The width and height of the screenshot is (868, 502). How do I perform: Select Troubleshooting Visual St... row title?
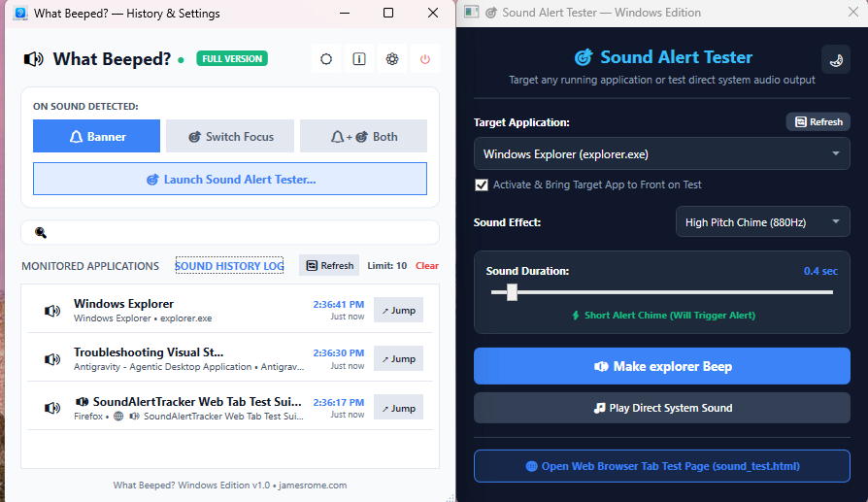pyautogui.click(x=149, y=352)
